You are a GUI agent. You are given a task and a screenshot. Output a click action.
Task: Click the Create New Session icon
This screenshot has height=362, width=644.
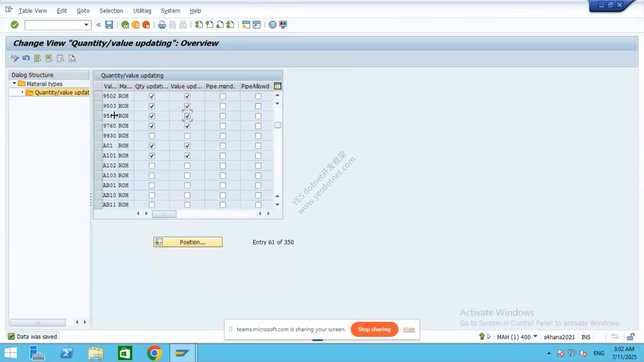(246, 25)
